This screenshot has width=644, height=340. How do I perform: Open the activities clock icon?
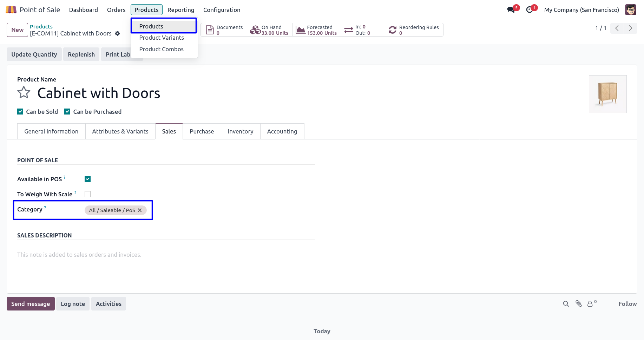tap(530, 10)
